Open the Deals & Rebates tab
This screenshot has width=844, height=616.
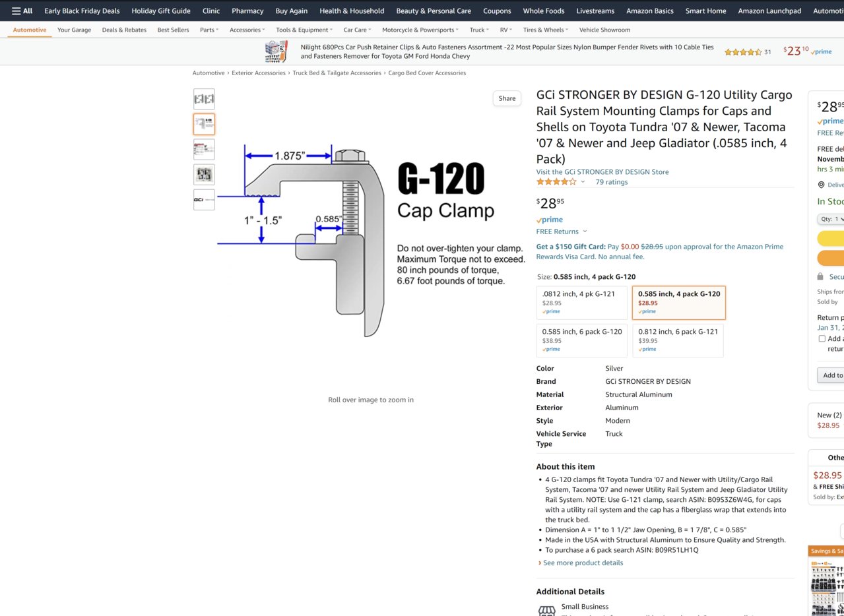coord(124,30)
